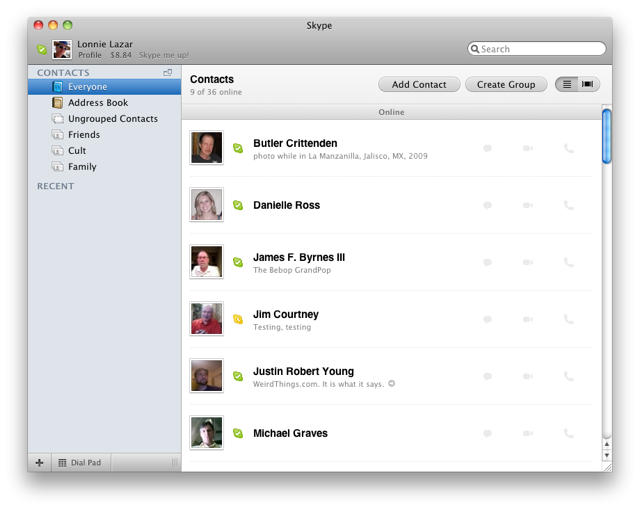Click Butler Crittenden's mood text about La Manzanilla
The height and width of the screenshot is (510, 640).
click(340, 156)
